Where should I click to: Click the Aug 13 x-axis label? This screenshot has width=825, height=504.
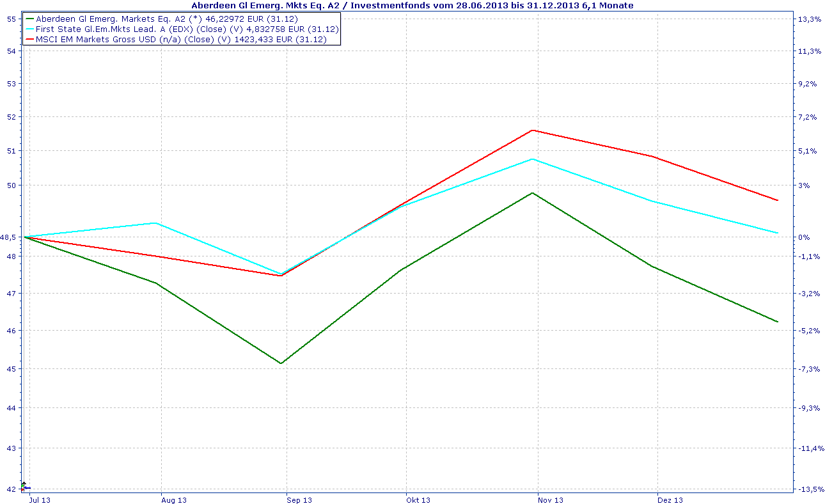(174, 500)
